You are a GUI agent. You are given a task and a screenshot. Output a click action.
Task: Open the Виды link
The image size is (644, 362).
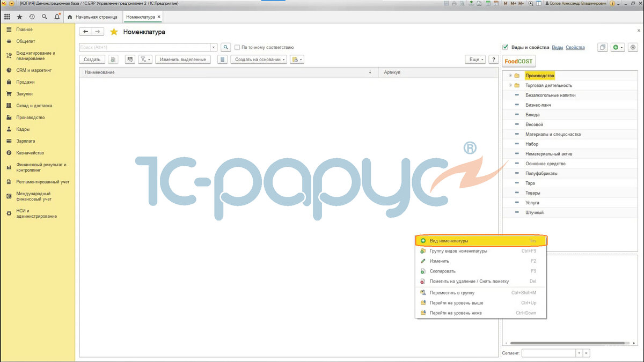pyautogui.click(x=558, y=48)
